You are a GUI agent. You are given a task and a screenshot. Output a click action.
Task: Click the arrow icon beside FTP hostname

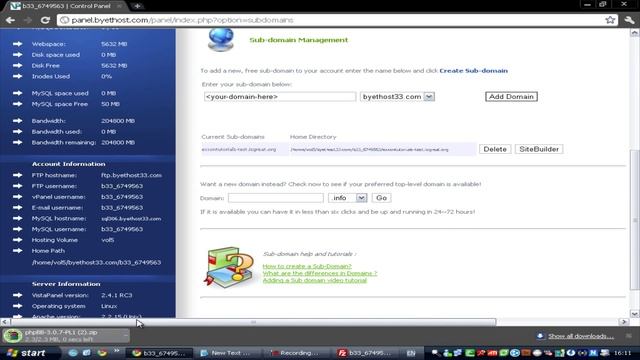18,175
